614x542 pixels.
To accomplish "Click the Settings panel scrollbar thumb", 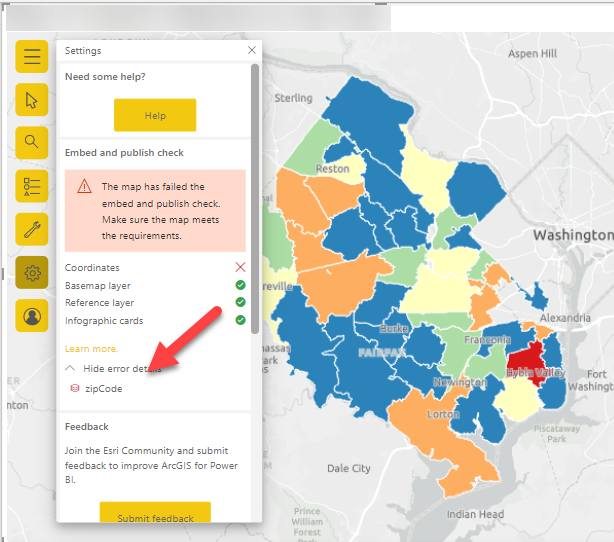I will 255,199.
